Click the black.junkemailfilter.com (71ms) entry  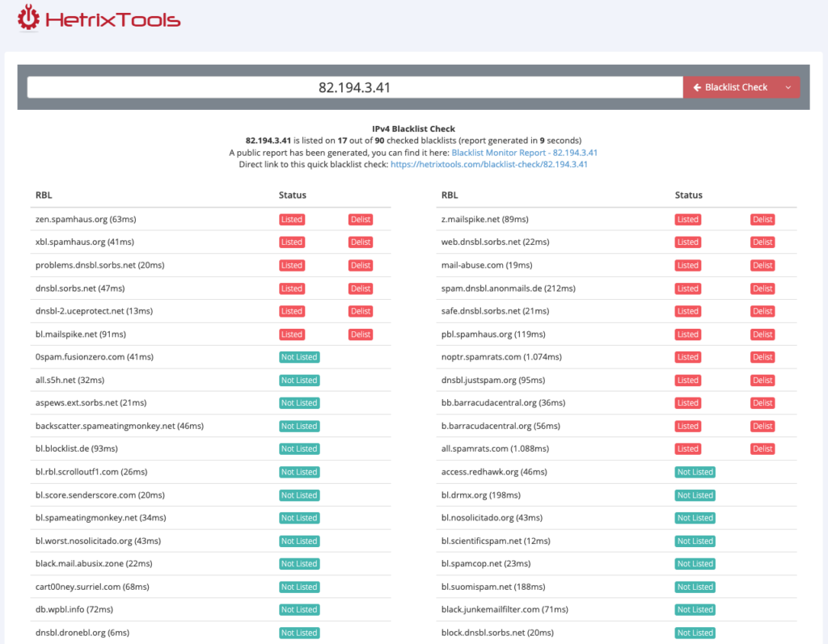[x=505, y=610]
